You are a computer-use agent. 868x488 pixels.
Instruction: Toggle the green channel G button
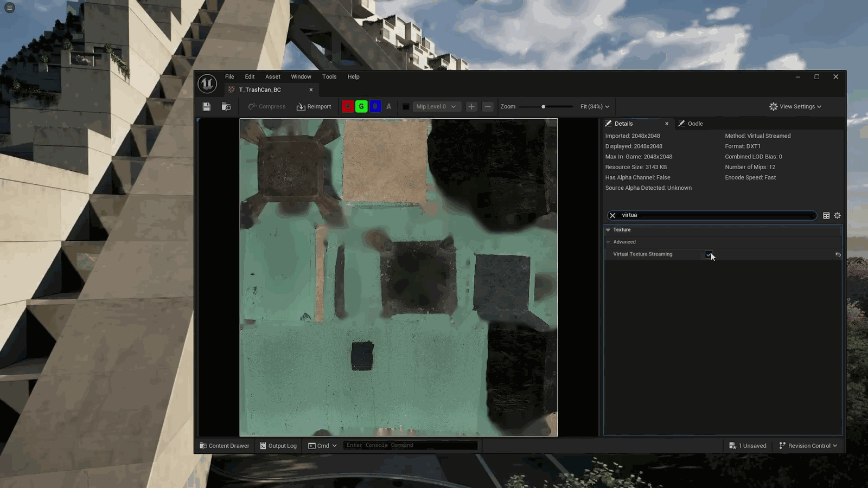361,107
